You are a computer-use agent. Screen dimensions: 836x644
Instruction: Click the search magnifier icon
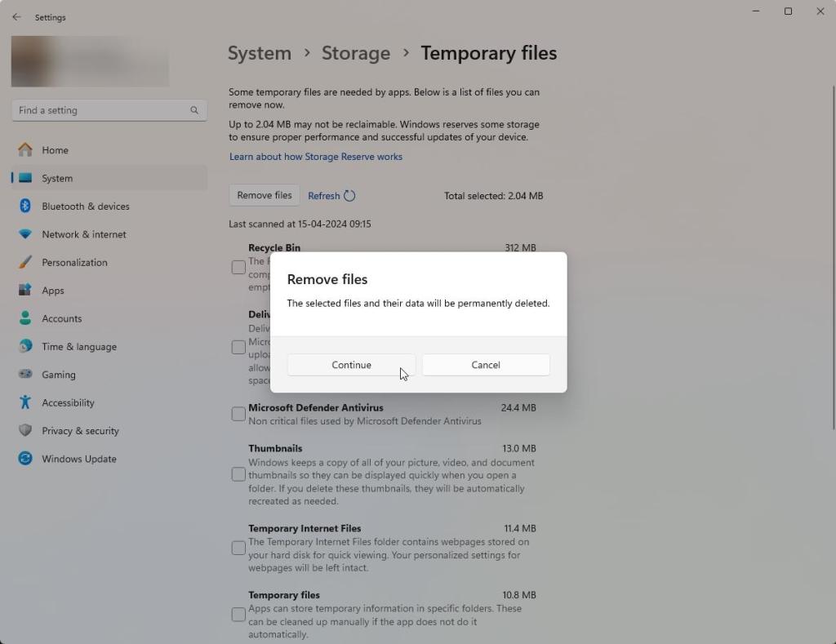194,110
